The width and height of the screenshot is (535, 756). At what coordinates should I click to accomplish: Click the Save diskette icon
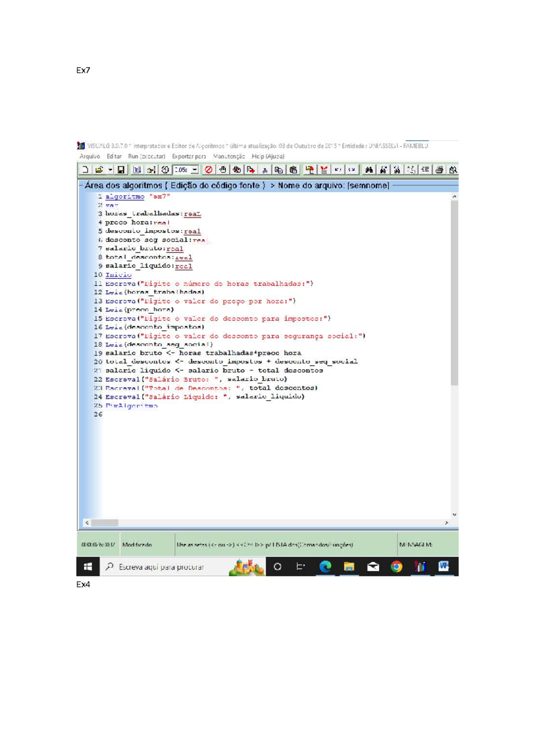[x=121, y=170]
